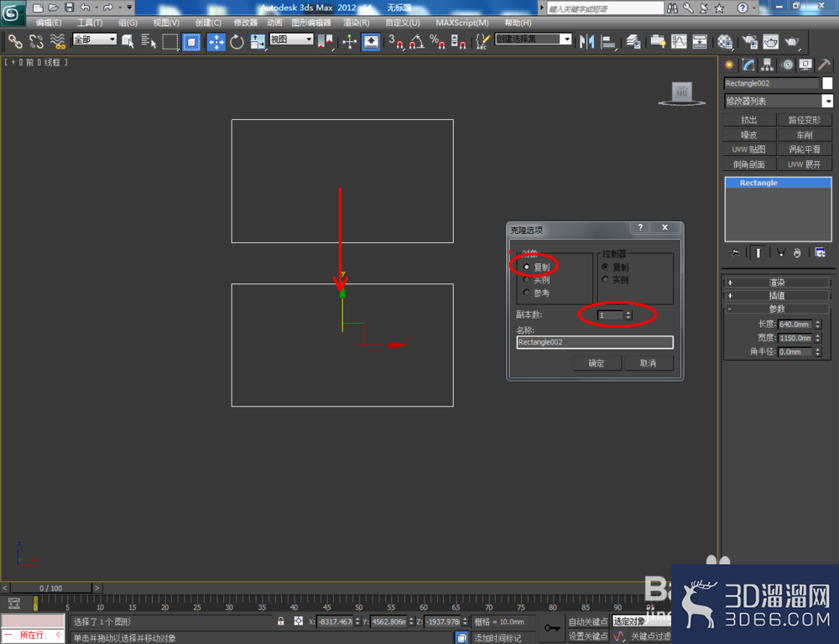839x644 pixels.
Task: Open the 视图(V) menu
Action: (166, 23)
